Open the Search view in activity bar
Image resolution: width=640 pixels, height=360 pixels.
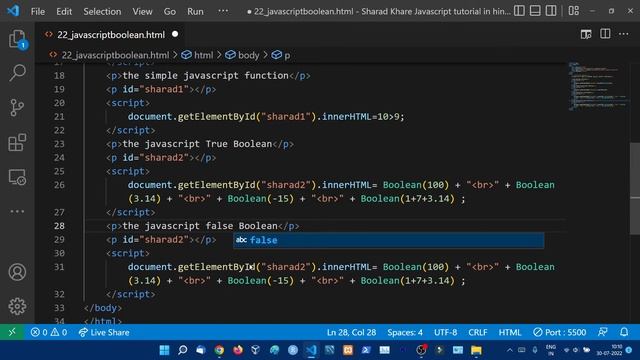(17, 73)
